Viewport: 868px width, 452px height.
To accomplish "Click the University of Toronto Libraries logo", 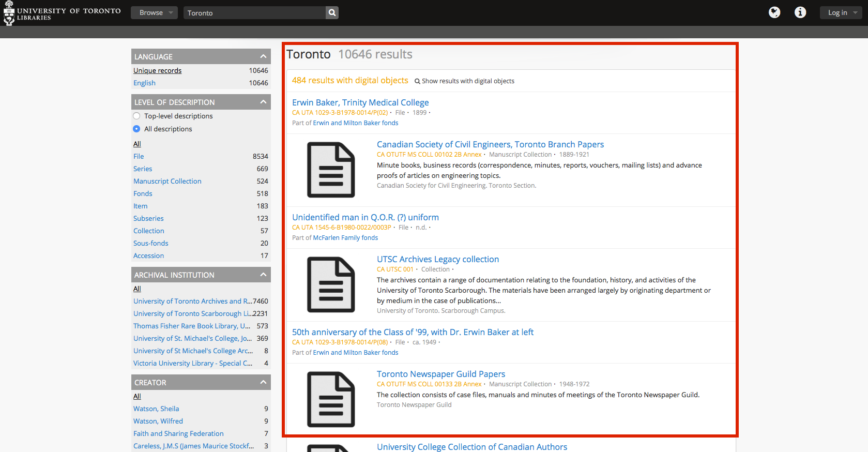I will coord(62,13).
